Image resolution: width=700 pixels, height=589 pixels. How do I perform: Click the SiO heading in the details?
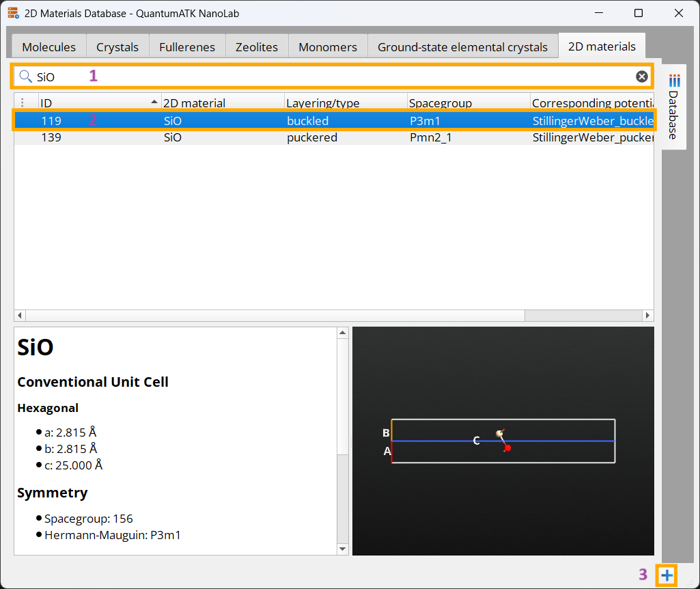pyautogui.click(x=36, y=347)
